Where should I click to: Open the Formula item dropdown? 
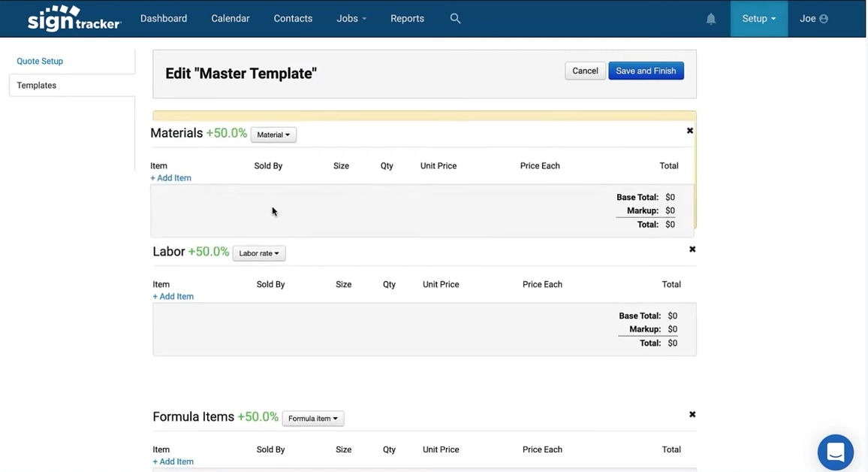pyautogui.click(x=313, y=419)
